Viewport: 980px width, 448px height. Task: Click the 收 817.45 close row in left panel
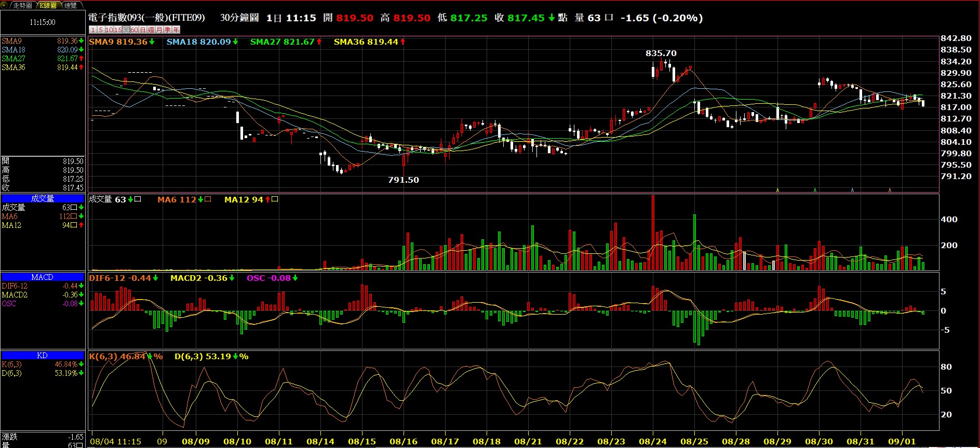tap(43, 188)
